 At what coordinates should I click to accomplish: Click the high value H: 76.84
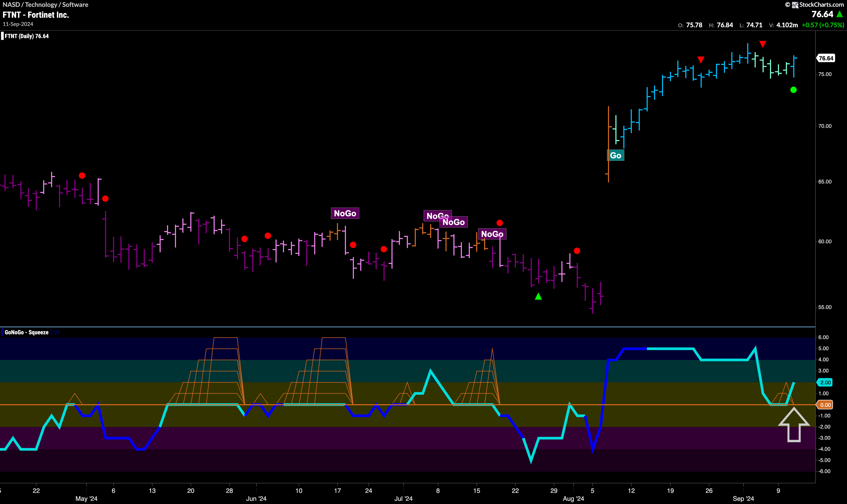721,25
